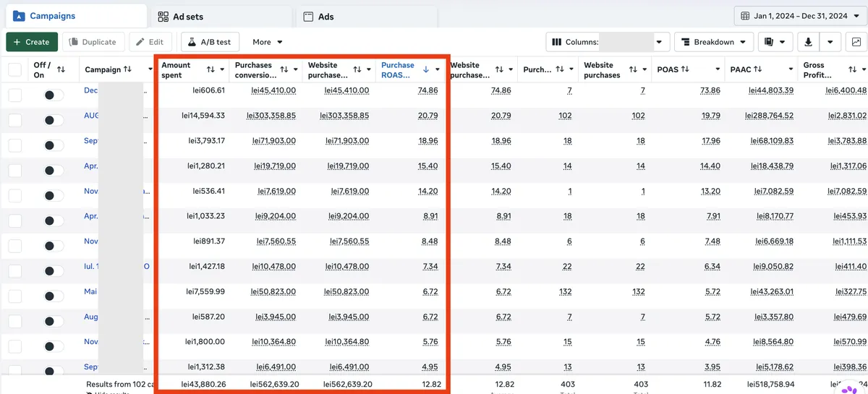Sort by the Amount spent column
The image size is (868, 394).
tap(210, 69)
